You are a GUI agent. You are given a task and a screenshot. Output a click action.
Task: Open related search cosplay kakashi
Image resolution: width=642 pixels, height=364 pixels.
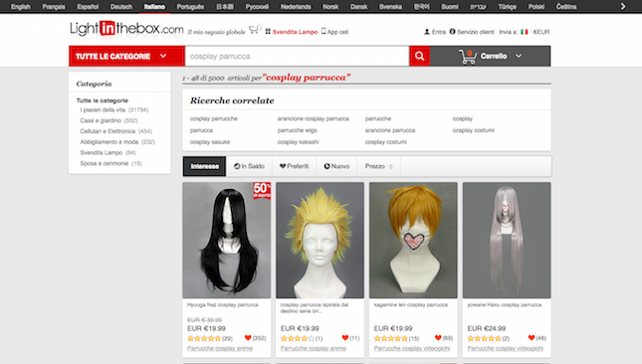pos(298,142)
